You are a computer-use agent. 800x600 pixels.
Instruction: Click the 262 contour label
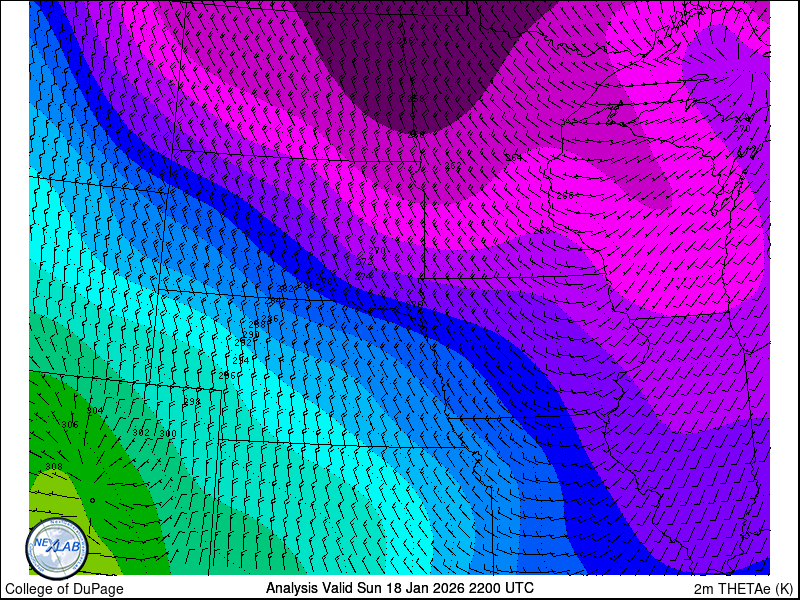[x=453, y=166]
